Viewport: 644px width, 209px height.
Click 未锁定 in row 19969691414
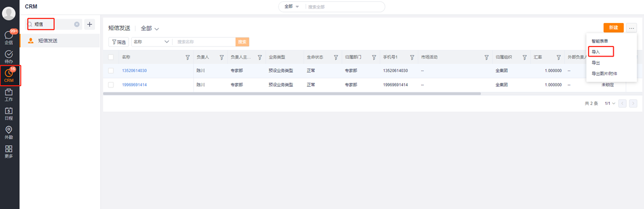608,85
